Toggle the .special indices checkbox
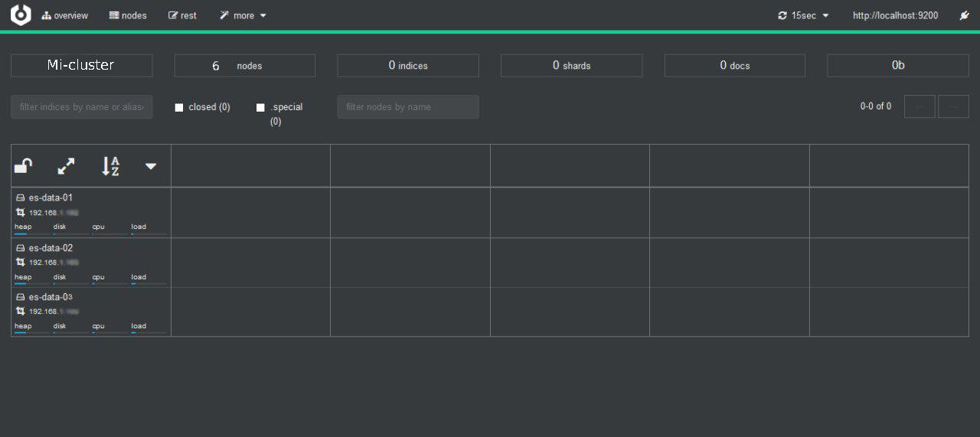Viewport: 980px width, 437px height. (260, 108)
